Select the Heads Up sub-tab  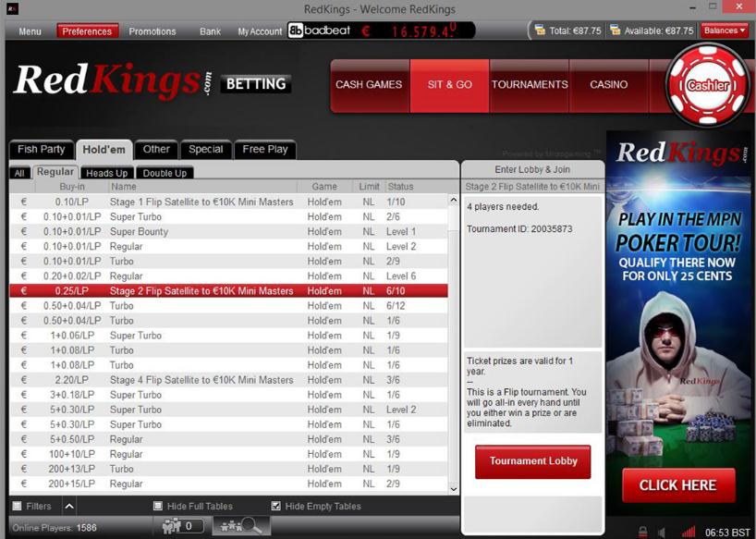107,173
